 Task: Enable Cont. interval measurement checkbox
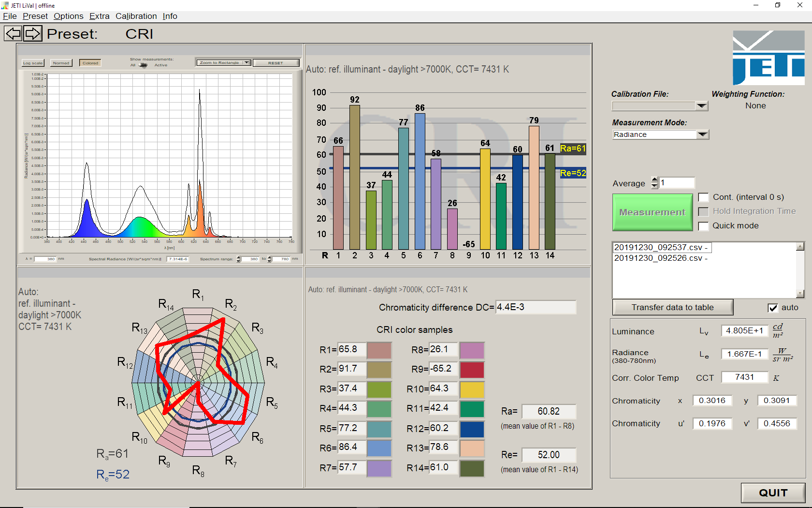click(704, 197)
